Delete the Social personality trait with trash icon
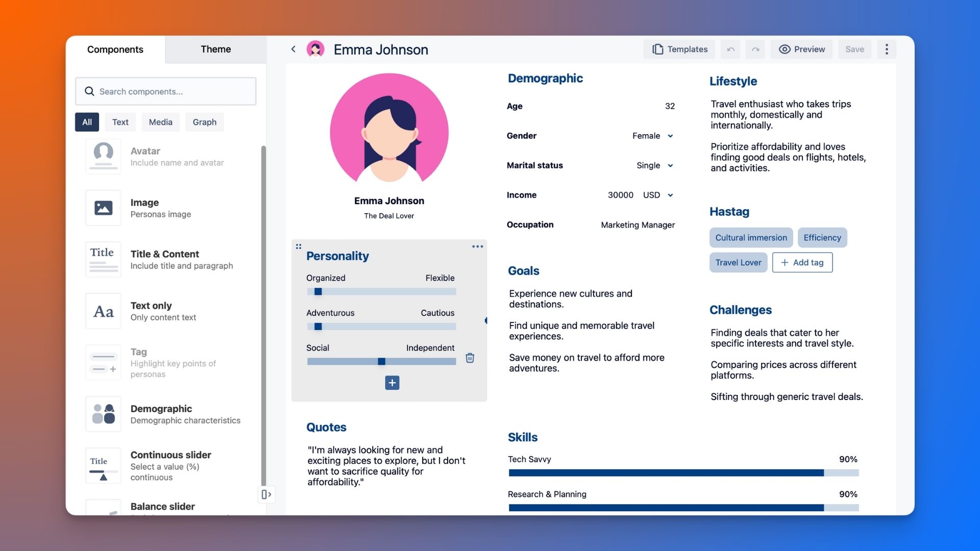The width and height of the screenshot is (980, 551). 470,358
